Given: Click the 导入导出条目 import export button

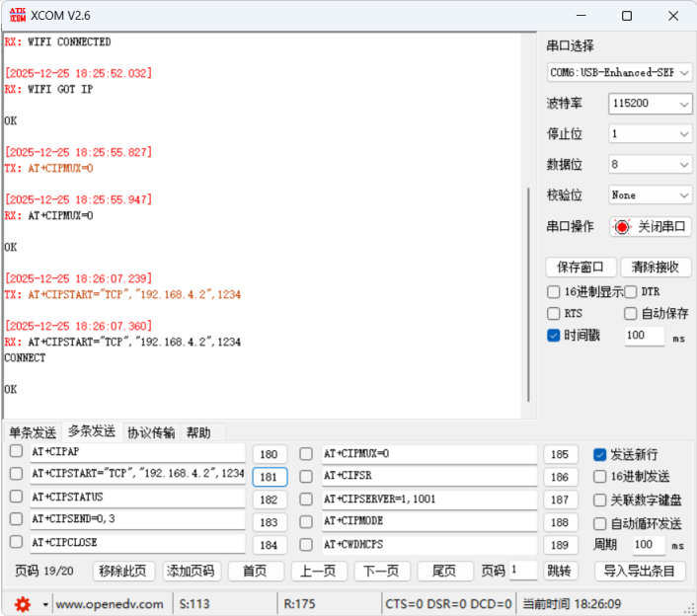Looking at the screenshot, I should tap(640, 572).
